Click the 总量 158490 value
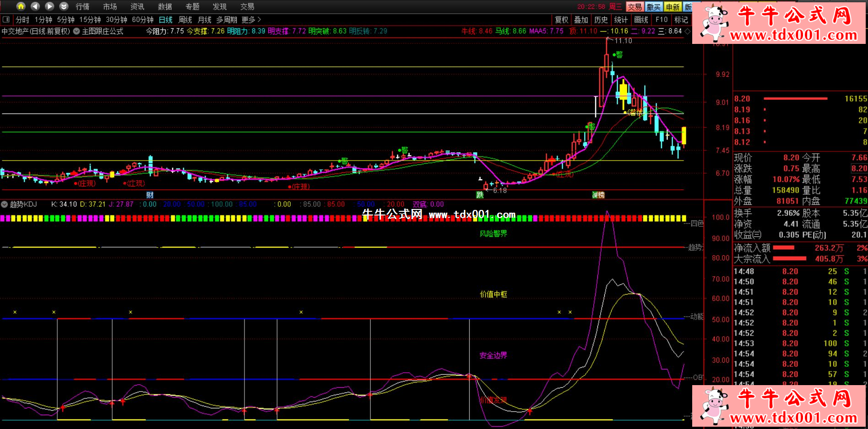 (x=786, y=190)
